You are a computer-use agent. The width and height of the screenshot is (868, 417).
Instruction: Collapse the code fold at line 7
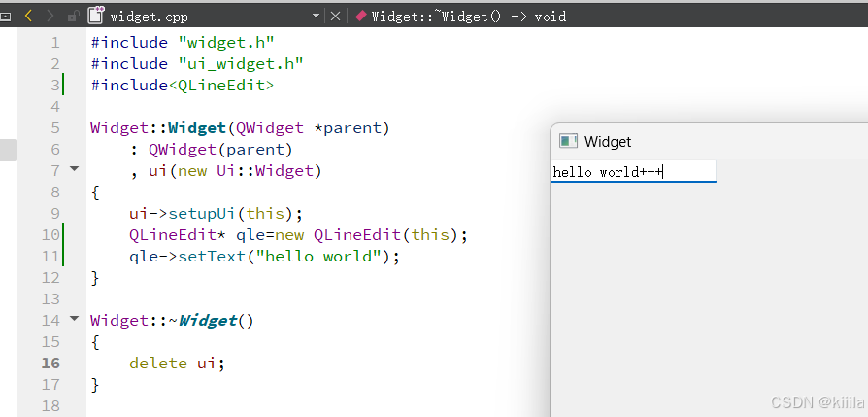pos(74,168)
